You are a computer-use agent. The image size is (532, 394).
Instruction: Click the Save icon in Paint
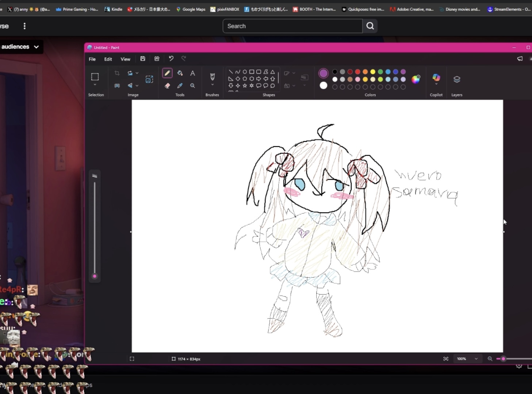point(143,59)
